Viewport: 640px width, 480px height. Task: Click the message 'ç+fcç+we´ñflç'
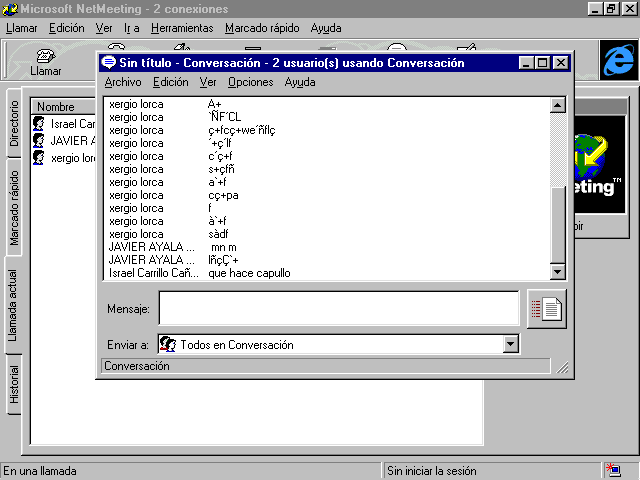click(242, 130)
